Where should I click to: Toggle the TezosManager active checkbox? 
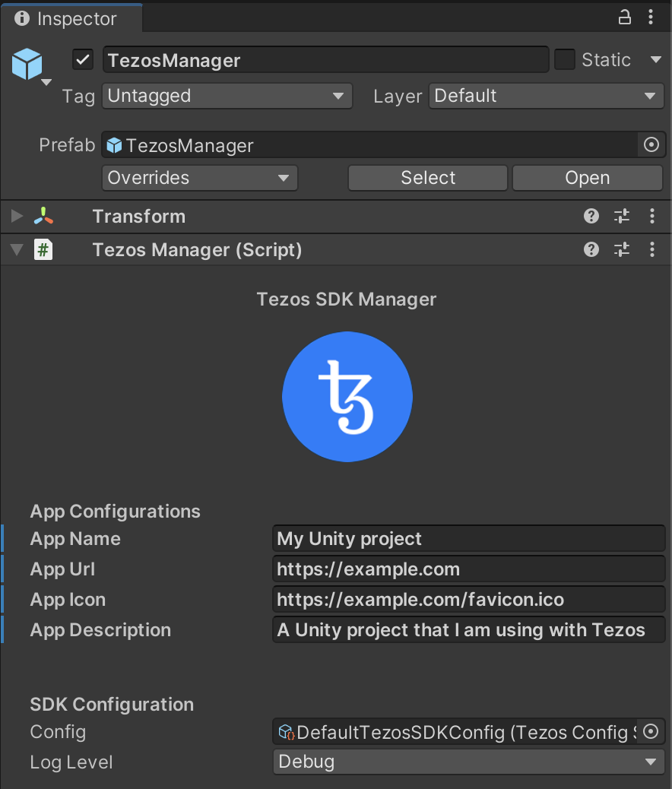click(x=83, y=59)
